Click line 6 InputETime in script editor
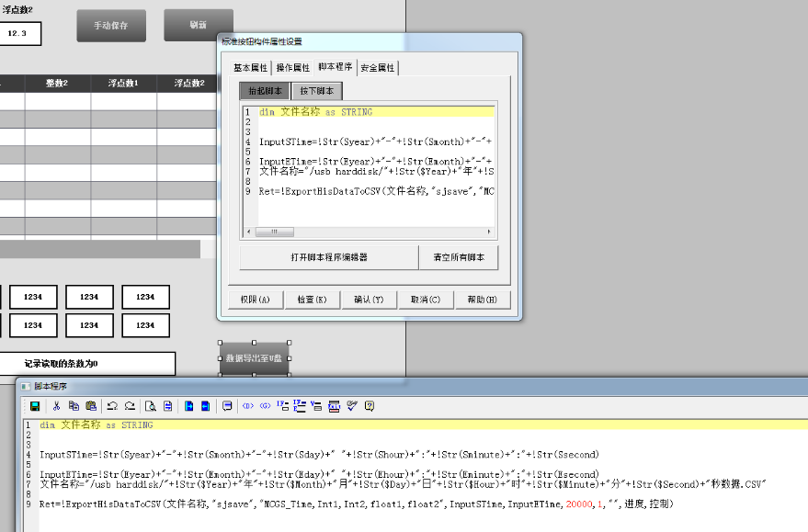 tap(320, 474)
